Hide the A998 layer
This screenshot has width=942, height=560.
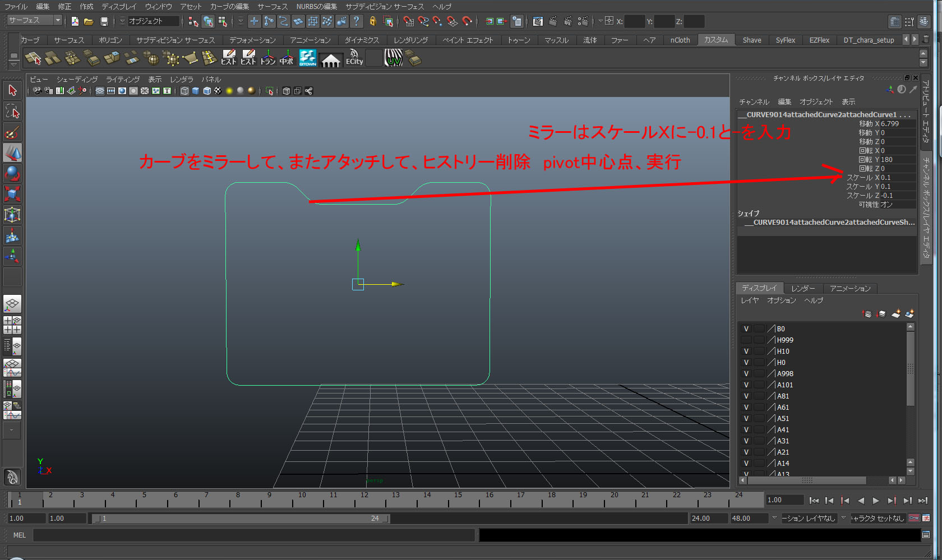[746, 374]
